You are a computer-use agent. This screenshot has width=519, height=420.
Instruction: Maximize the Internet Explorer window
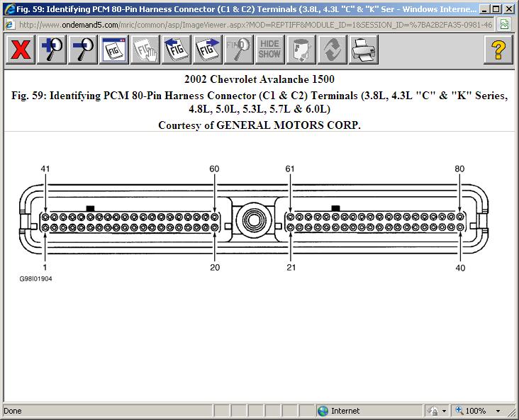496,9
